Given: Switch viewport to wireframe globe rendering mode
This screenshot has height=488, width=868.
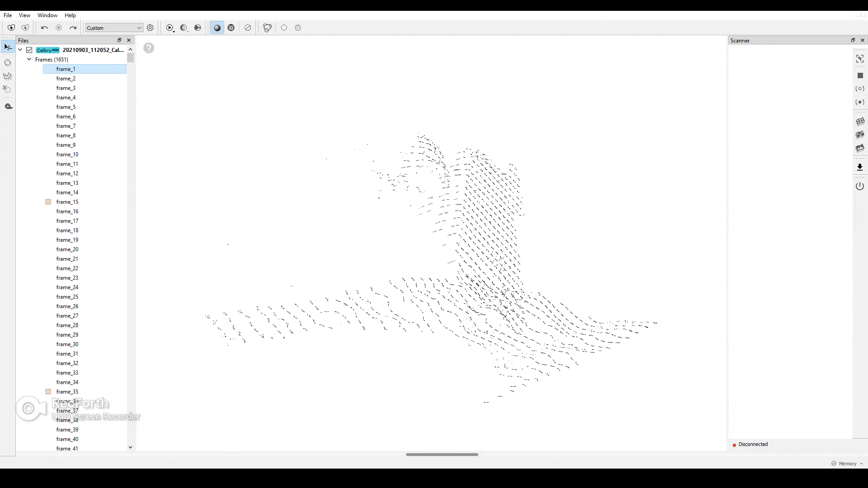Looking at the screenshot, I should 231,28.
